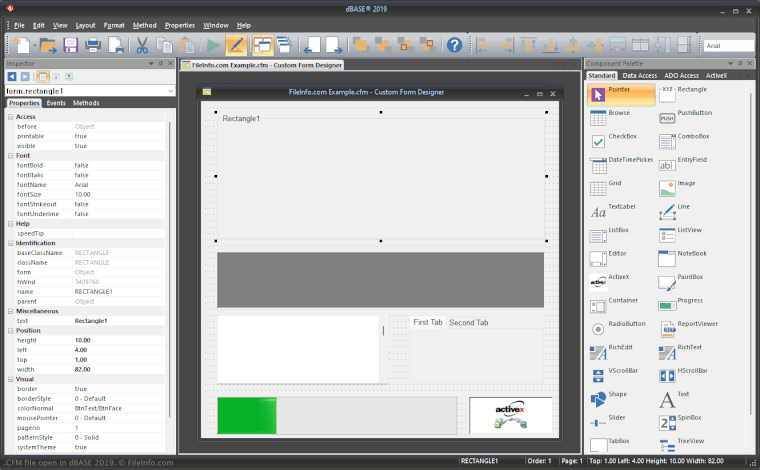Open the Layout menu
The height and width of the screenshot is (470, 760).
click(85, 24)
